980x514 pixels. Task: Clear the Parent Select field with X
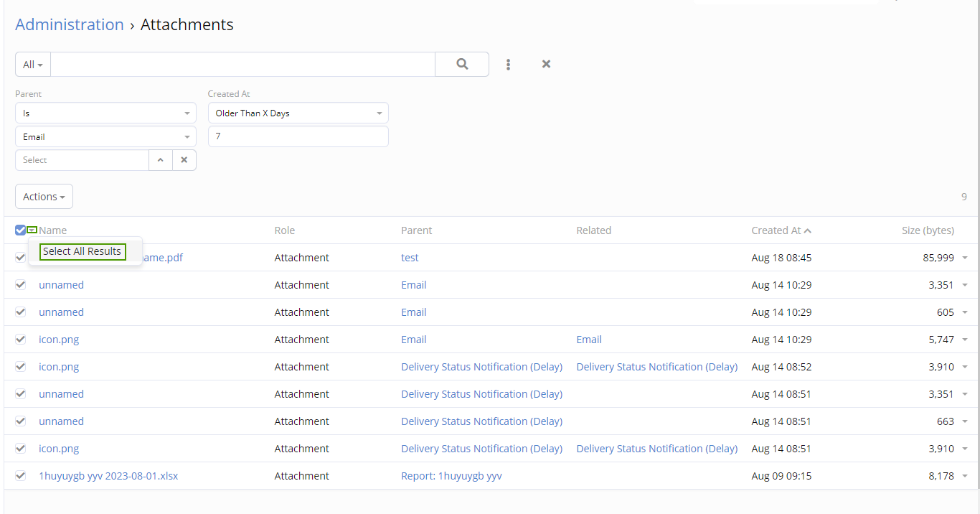coord(184,160)
